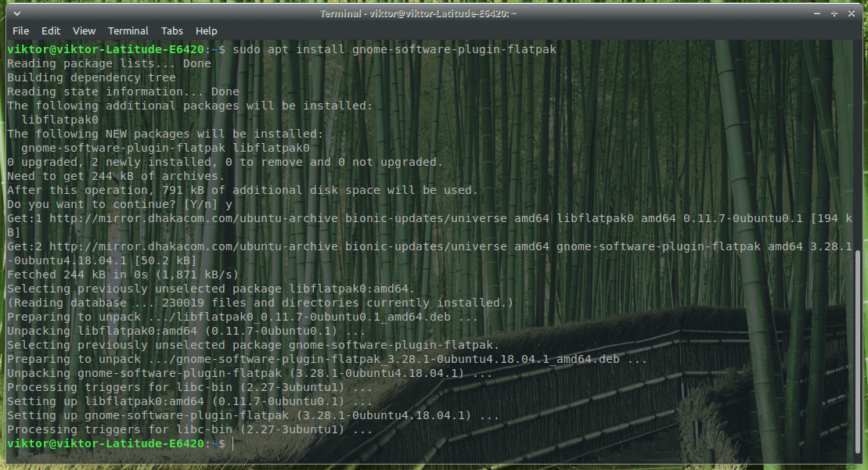The height and width of the screenshot is (470, 868).
Task: Click the indented 'libflatpak0' line
Action: point(59,120)
